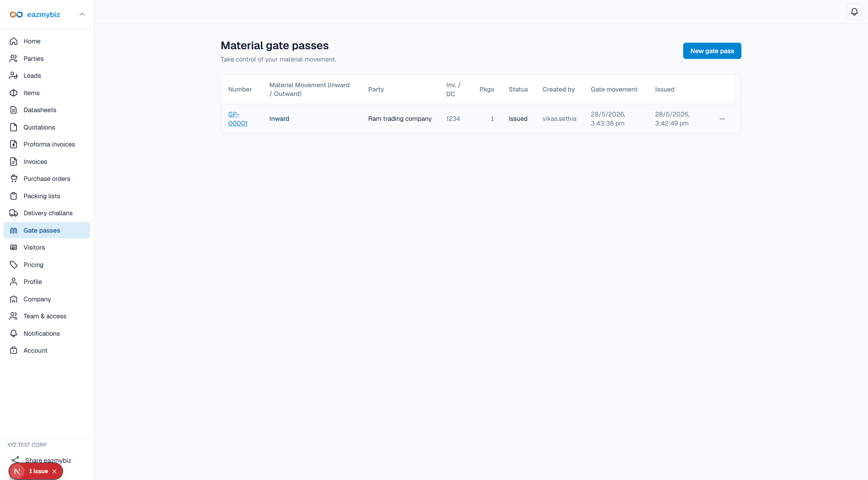This screenshot has height=480, width=868.
Task: Click the Leads add-person icon
Action: (14, 76)
